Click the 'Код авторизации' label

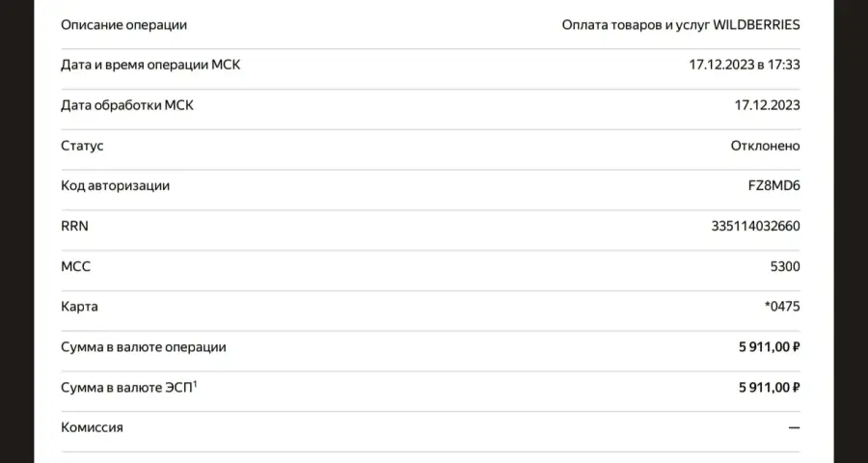[x=115, y=185]
